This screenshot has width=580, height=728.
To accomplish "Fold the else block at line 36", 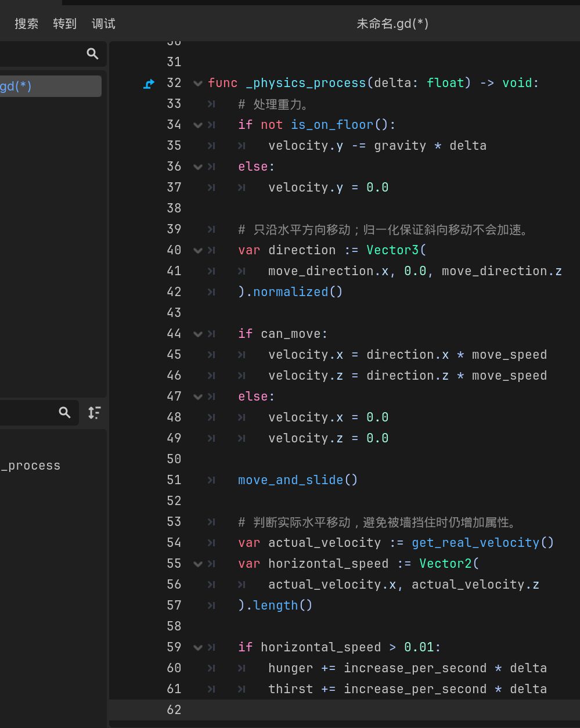I will pos(197,167).
